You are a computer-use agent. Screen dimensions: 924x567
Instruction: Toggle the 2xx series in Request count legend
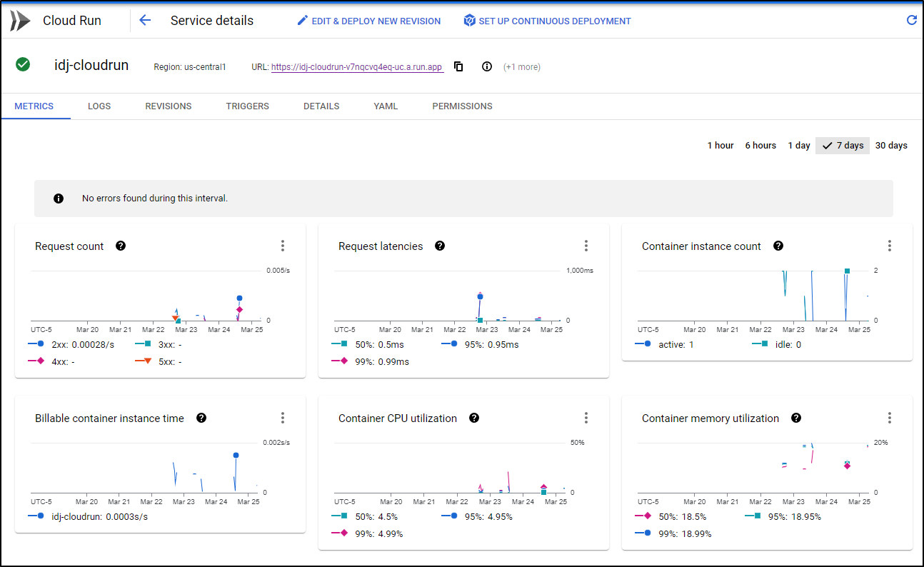71,344
